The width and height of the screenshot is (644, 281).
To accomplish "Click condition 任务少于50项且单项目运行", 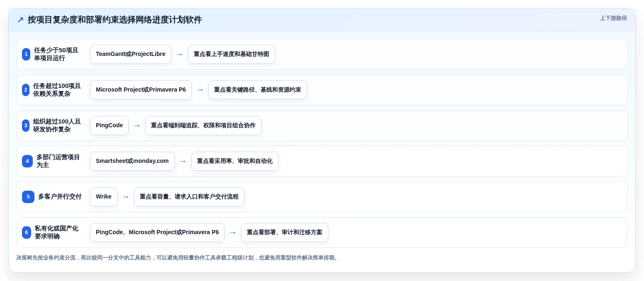I will point(56,54).
